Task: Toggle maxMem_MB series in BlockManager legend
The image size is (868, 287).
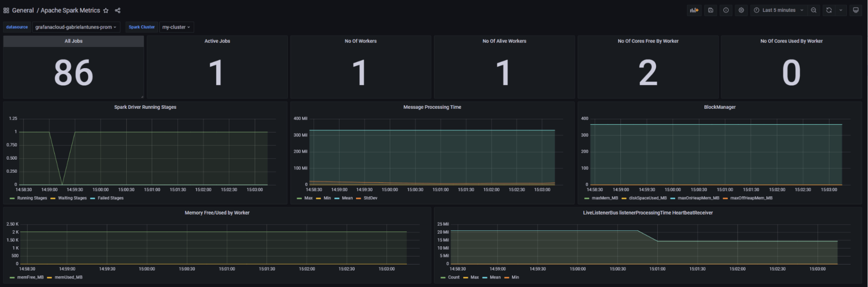Action: click(x=604, y=198)
